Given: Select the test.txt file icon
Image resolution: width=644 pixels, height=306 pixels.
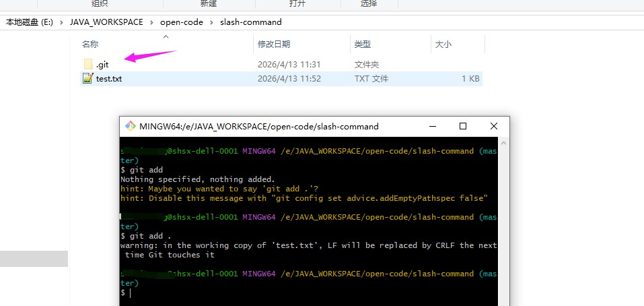Looking at the screenshot, I should 88,78.
